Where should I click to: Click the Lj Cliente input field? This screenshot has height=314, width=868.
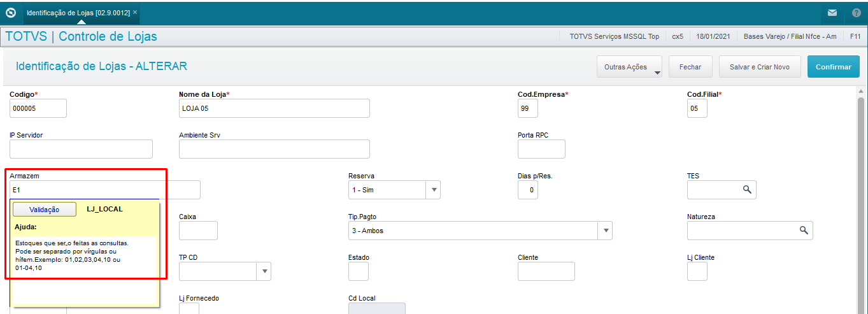[x=697, y=271]
